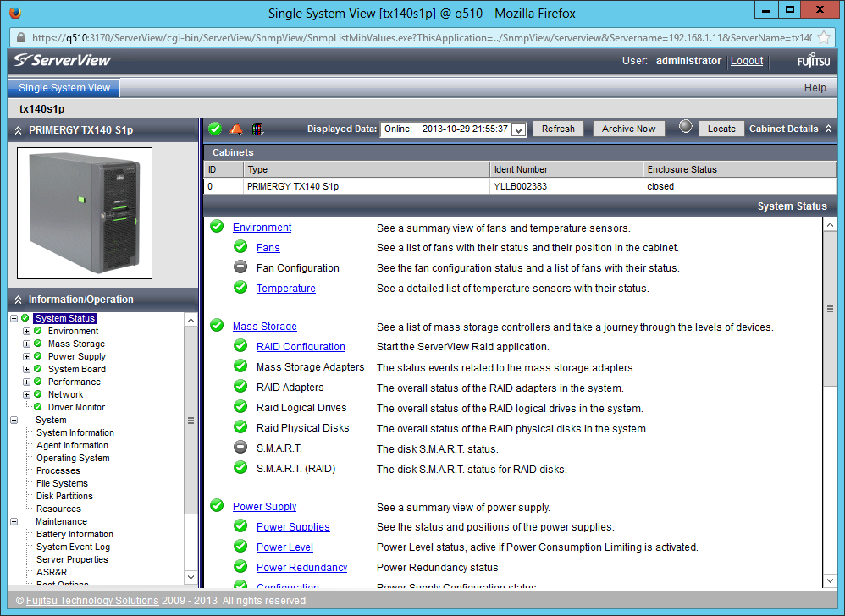
Task: Open the Environment link
Action: [262, 228]
